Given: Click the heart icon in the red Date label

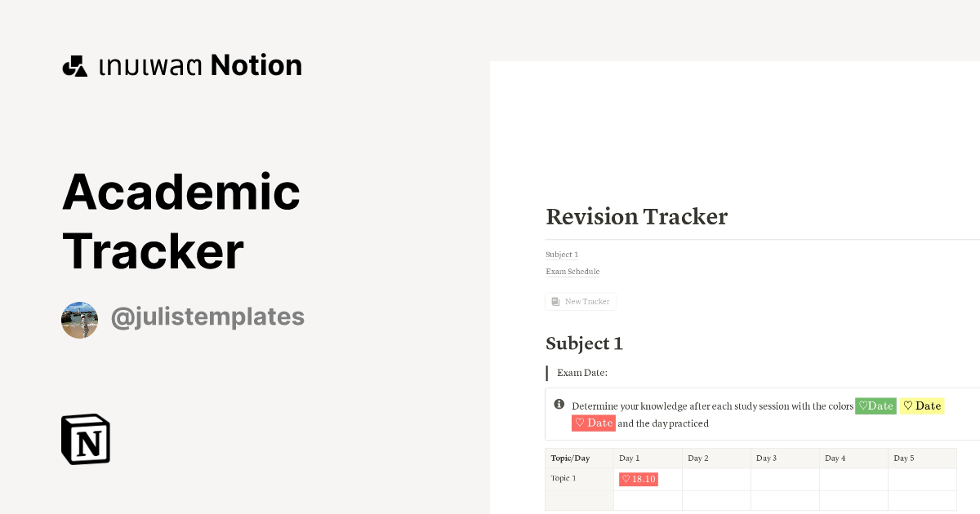Looking at the screenshot, I should coord(581,423).
